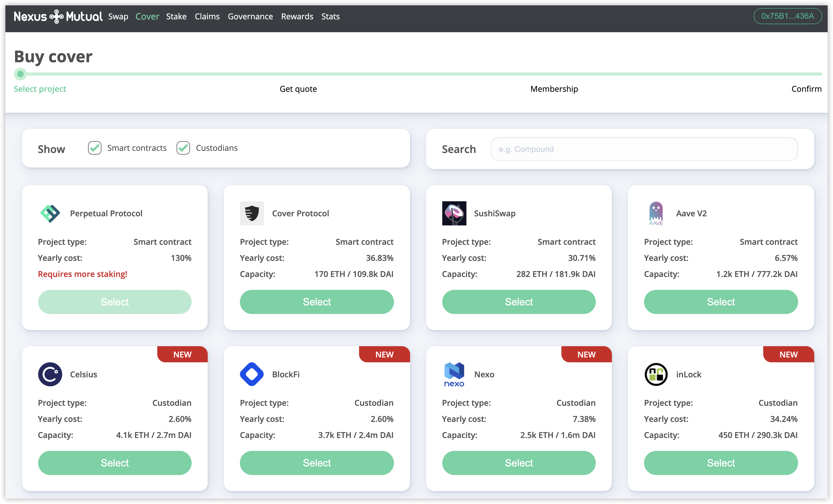Click the Nexo logo icon
This screenshot has height=504, width=833.
click(454, 374)
